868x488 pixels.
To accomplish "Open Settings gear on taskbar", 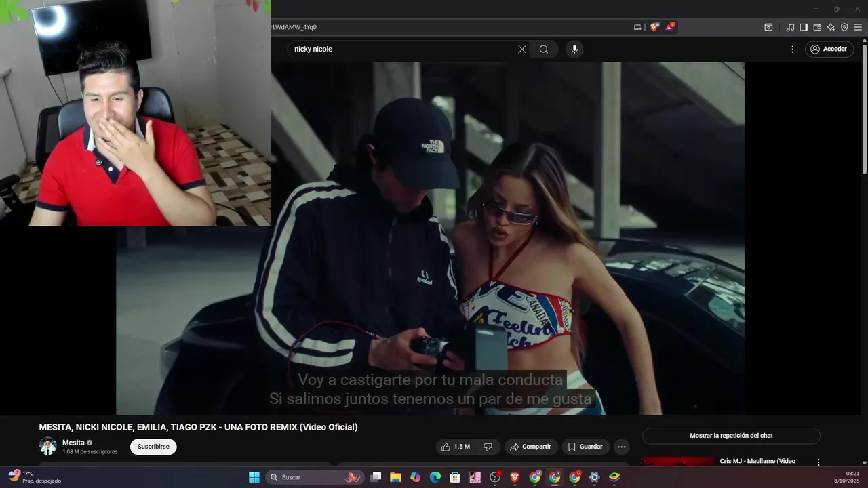I will (595, 477).
